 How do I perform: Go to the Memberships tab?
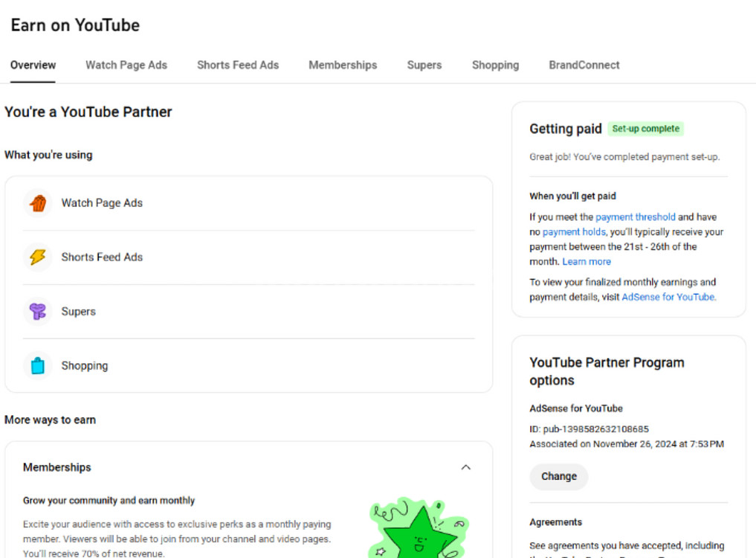(x=343, y=65)
